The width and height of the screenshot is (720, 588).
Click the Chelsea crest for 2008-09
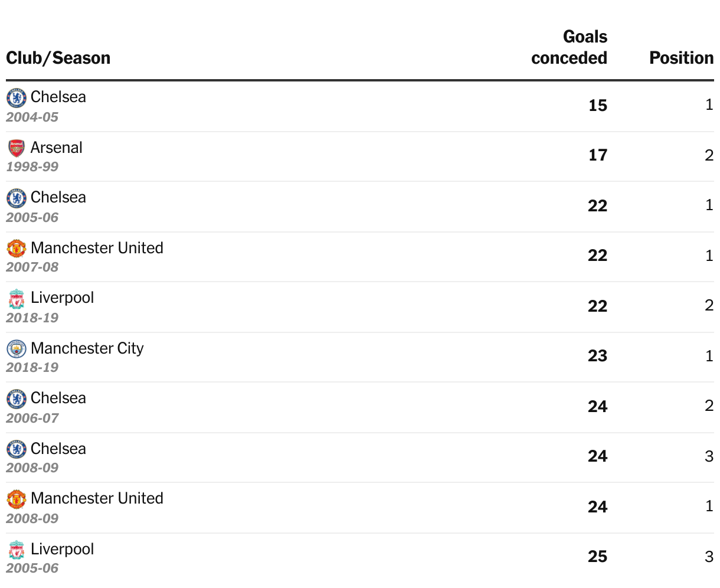(x=16, y=449)
